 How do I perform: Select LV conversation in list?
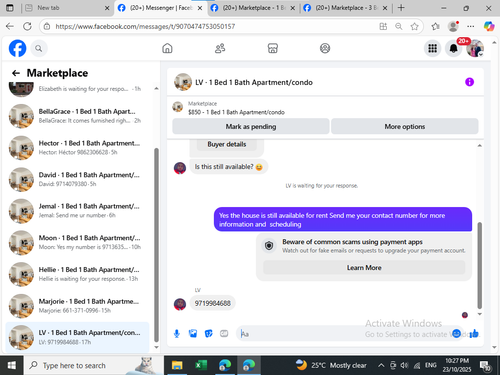(x=77, y=337)
